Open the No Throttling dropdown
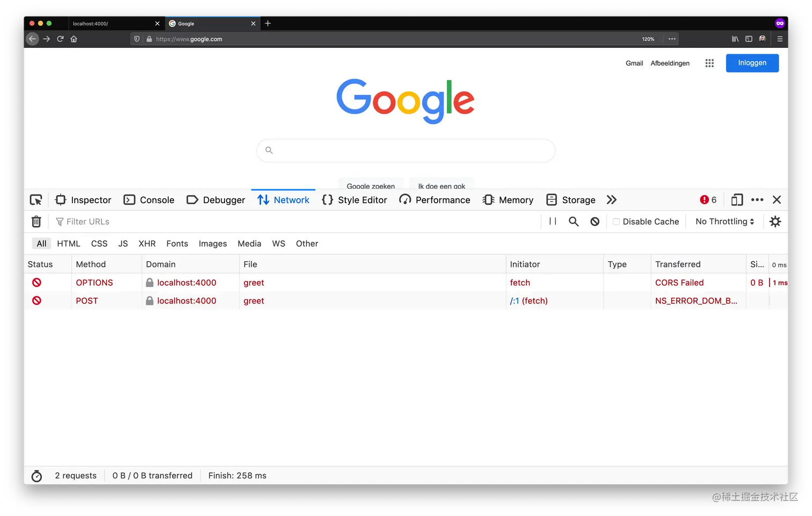The width and height of the screenshot is (812, 516). pyautogui.click(x=724, y=221)
